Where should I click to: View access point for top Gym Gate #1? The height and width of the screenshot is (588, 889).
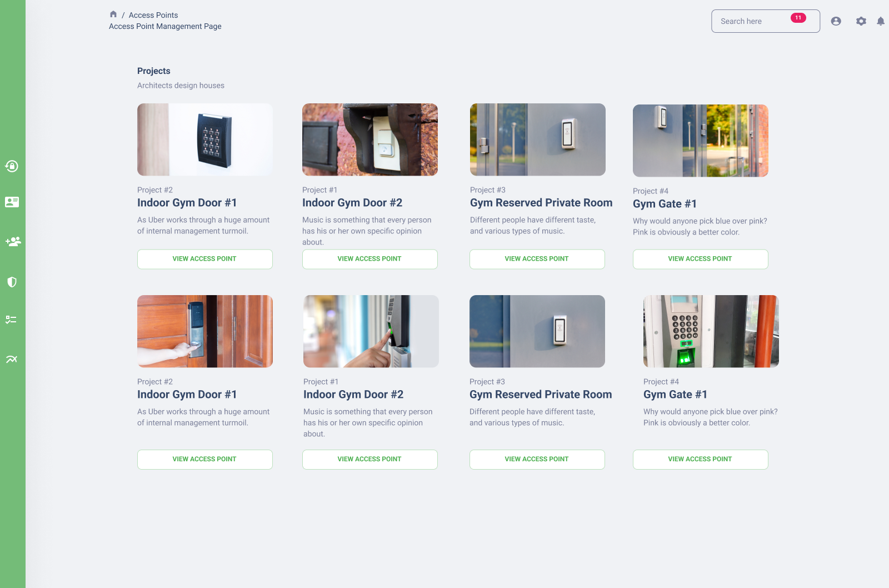pos(701,259)
